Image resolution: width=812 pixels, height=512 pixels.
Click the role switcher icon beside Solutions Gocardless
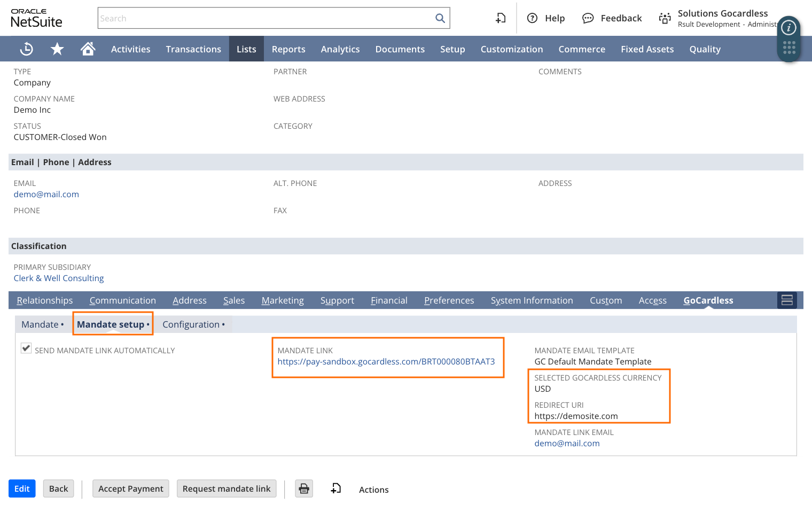point(665,18)
